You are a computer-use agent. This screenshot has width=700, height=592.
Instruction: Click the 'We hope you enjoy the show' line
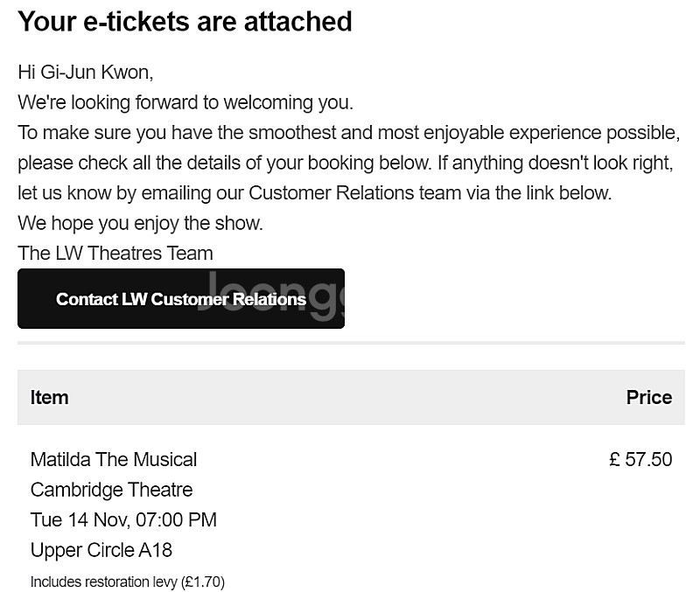point(141,223)
